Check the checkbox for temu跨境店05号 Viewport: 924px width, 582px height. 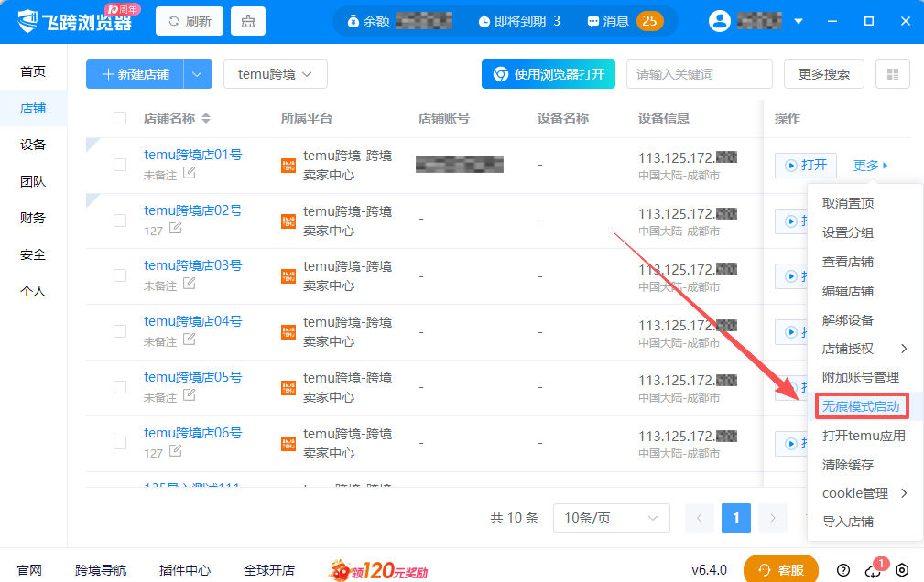[x=119, y=386]
